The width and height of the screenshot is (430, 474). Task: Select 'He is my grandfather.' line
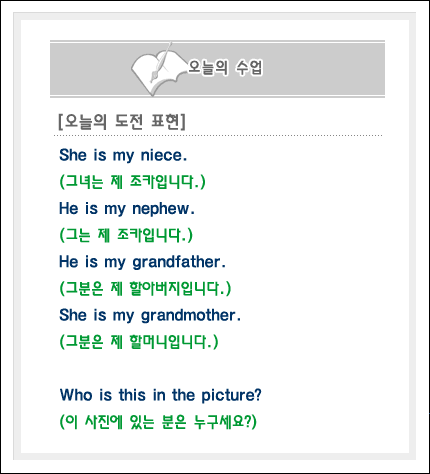142,262
